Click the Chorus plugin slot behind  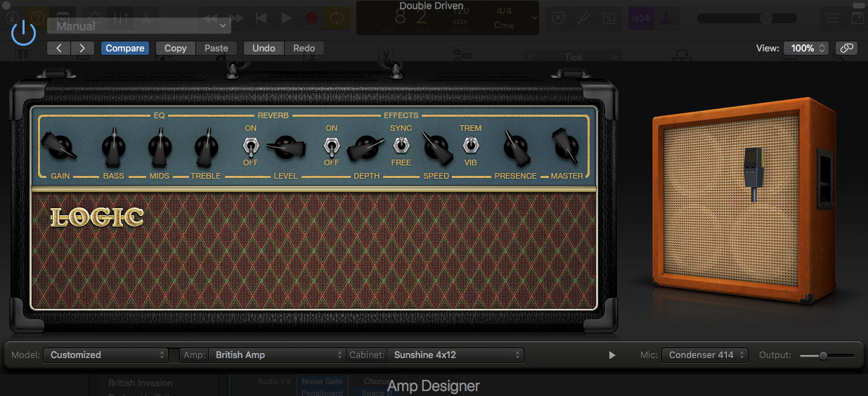tap(377, 381)
